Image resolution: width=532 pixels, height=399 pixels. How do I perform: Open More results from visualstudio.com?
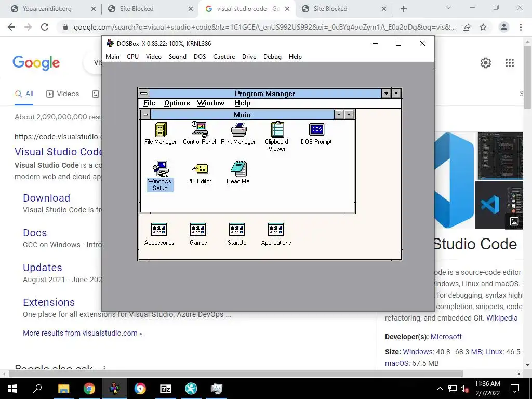tap(83, 333)
